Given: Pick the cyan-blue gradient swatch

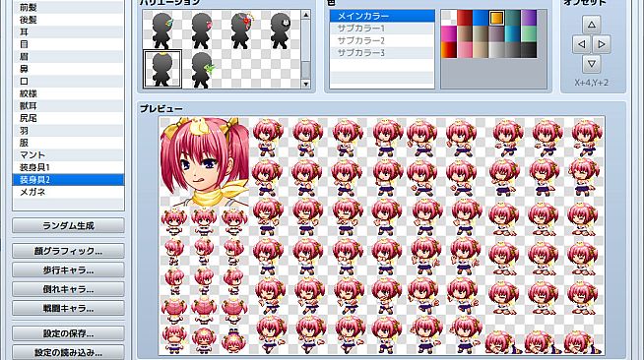Looking at the screenshot, I should pyautogui.click(x=513, y=34).
